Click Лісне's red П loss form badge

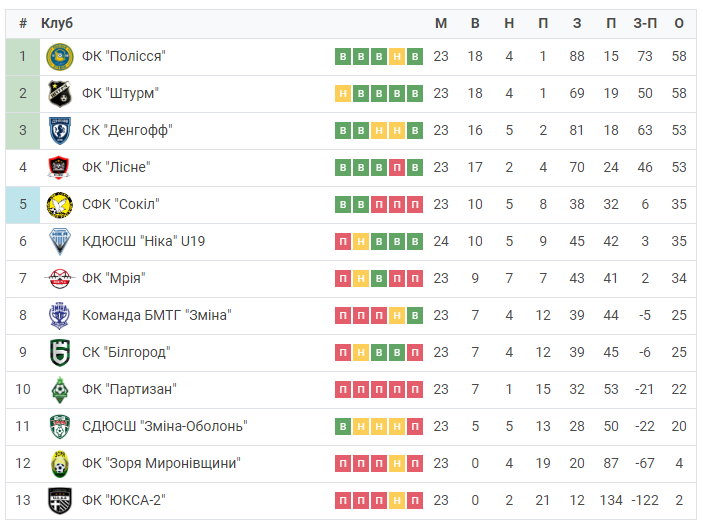397,168
